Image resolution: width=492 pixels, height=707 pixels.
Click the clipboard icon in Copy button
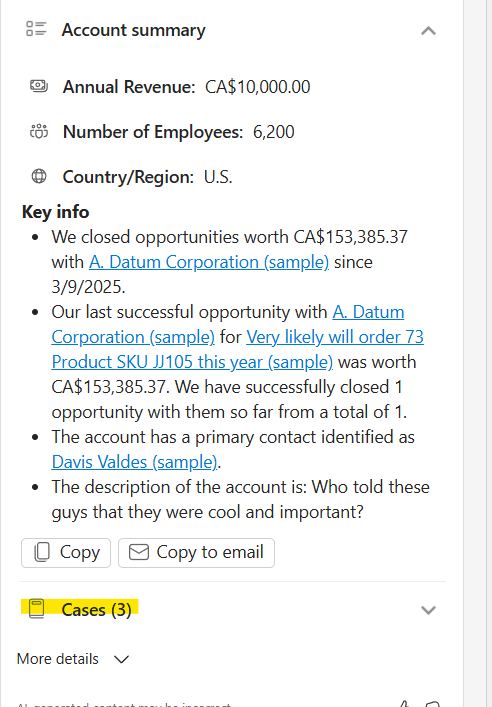tap(42, 552)
